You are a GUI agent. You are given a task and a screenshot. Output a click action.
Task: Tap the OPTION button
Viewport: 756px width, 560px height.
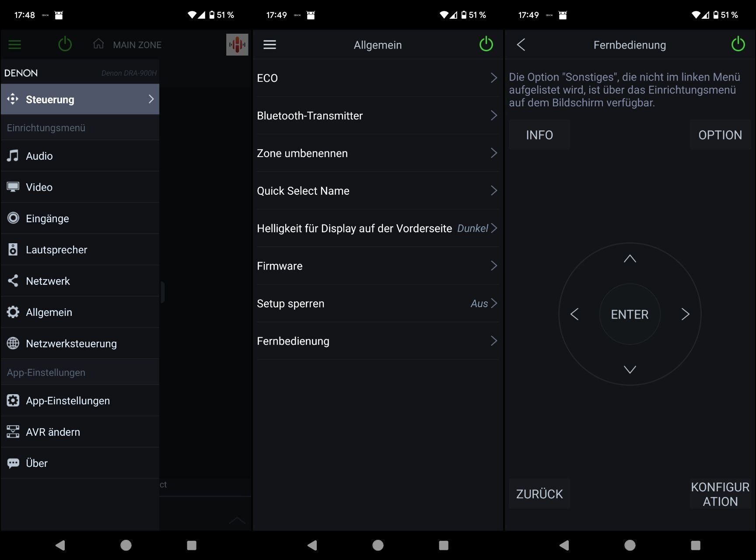tap(720, 135)
